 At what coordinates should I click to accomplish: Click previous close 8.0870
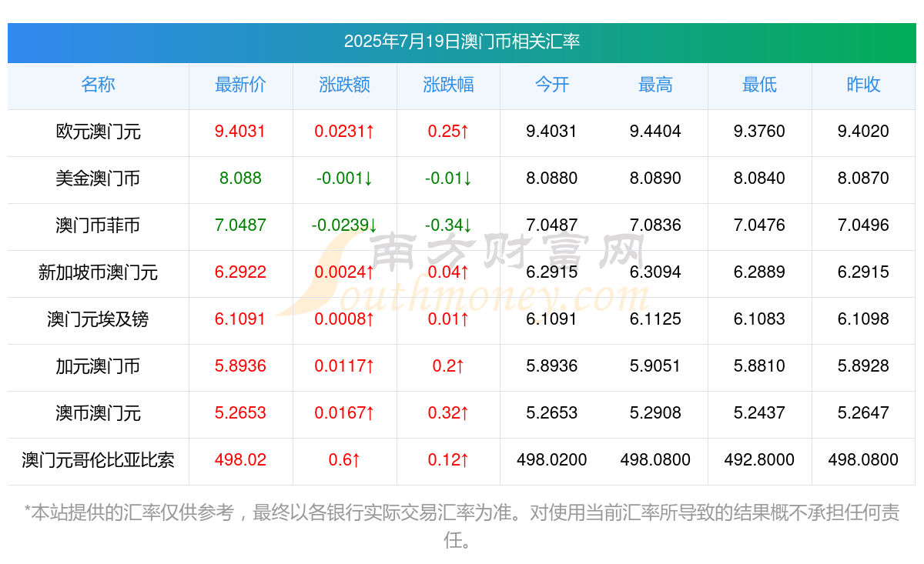(x=863, y=179)
